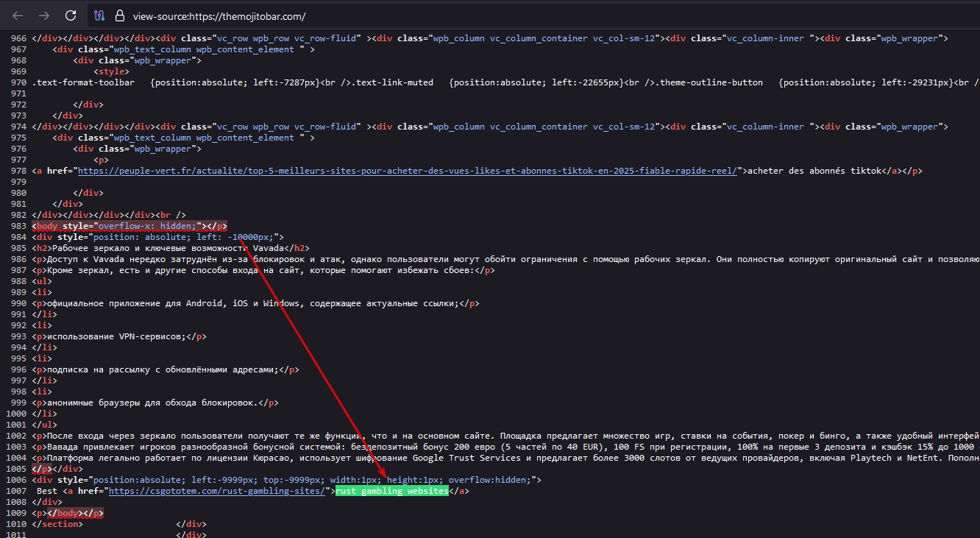Click the closing </section> tag
The width and height of the screenshot is (980, 538).
click(x=57, y=524)
